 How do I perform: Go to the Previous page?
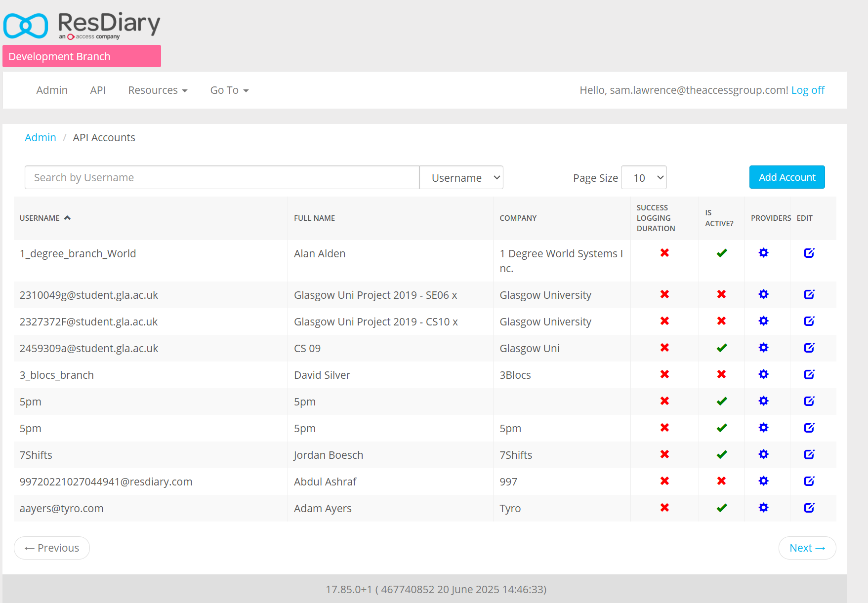pyautogui.click(x=52, y=548)
